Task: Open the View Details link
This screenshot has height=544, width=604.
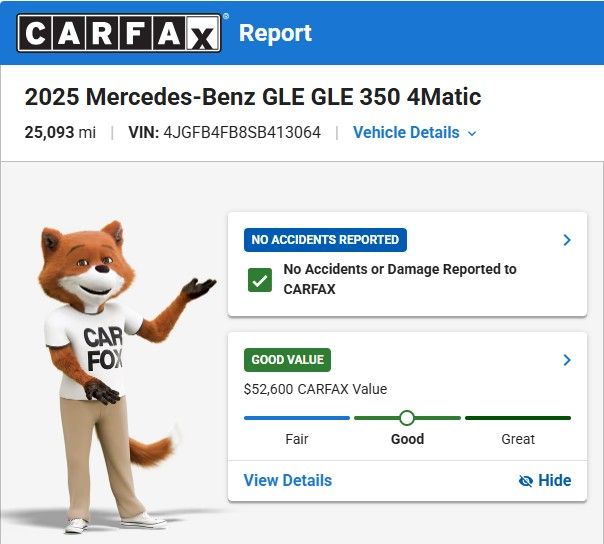Action: (288, 480)
